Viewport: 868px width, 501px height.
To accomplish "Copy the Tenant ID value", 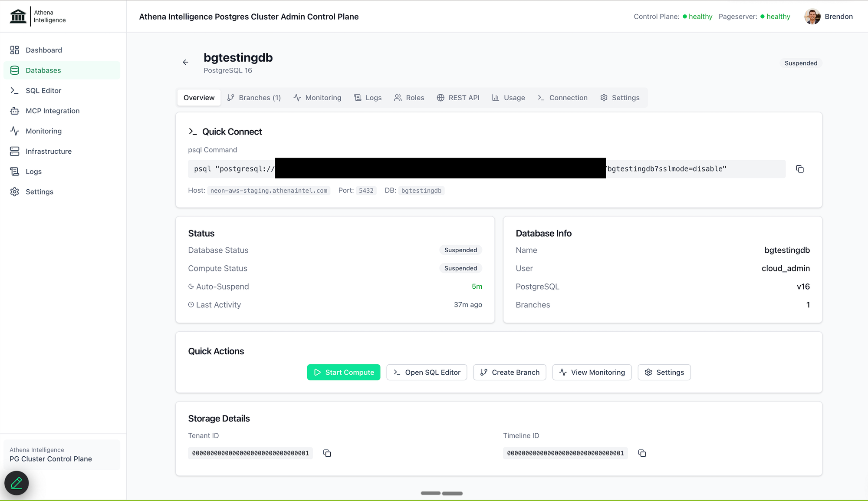I will (327, 453).
